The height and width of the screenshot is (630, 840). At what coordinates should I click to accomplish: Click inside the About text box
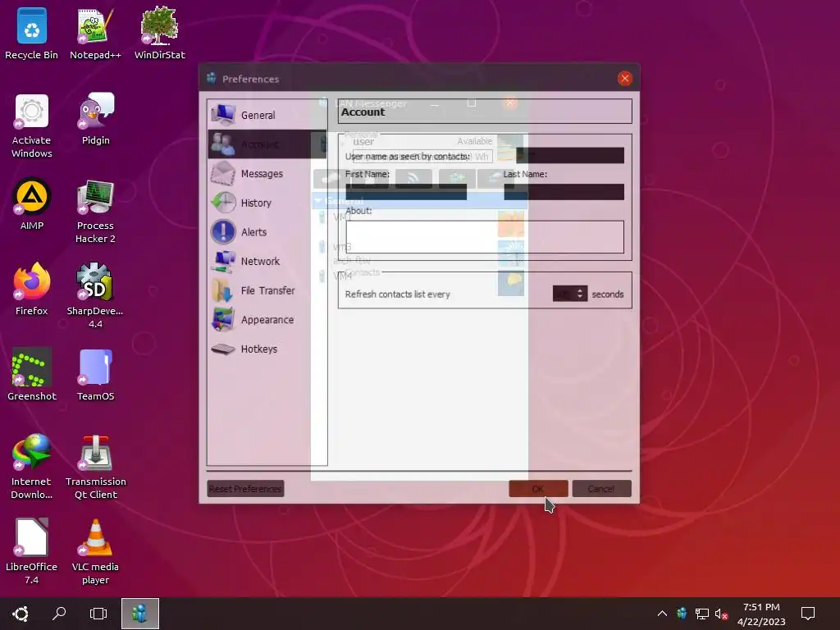coord(485,237)
